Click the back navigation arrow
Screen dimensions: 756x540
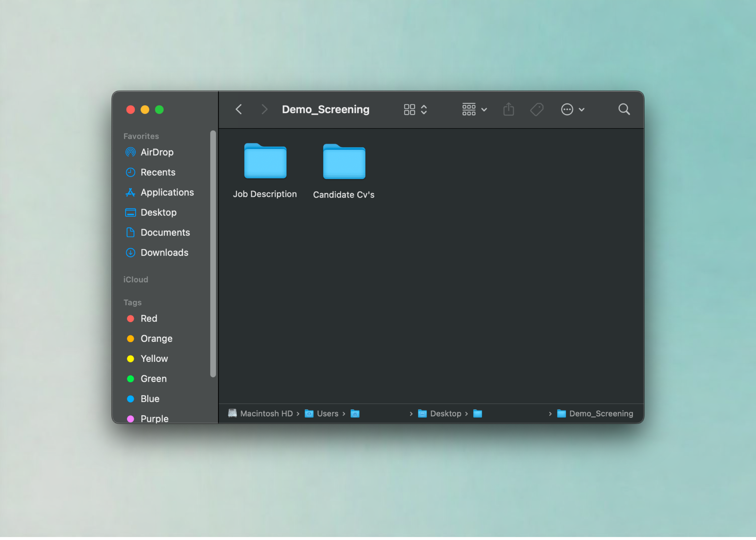(x=239, y=109)
